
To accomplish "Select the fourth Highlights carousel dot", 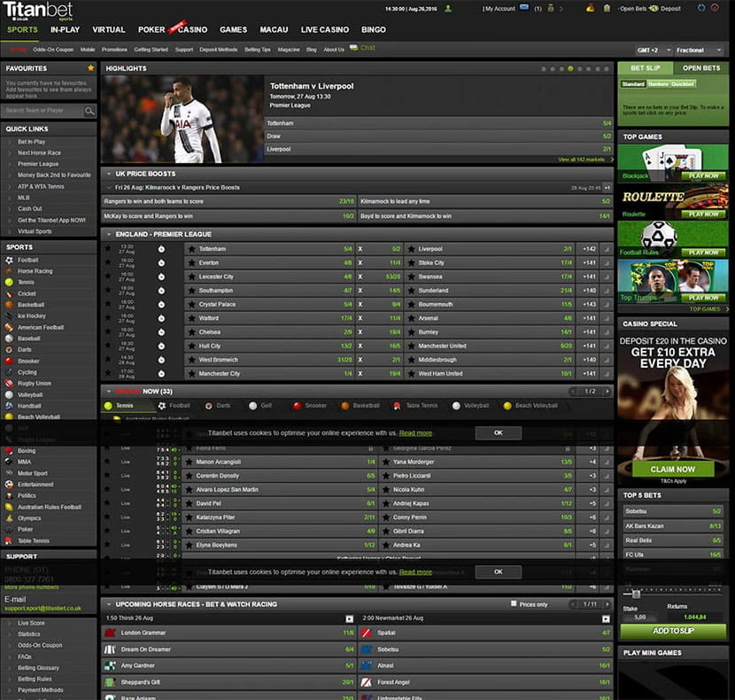I will pyautogui.click(x=570, y=69).
